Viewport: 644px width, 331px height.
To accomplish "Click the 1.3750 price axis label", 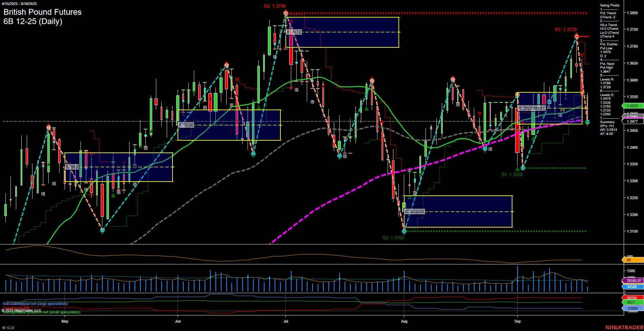I will point(632,30).
